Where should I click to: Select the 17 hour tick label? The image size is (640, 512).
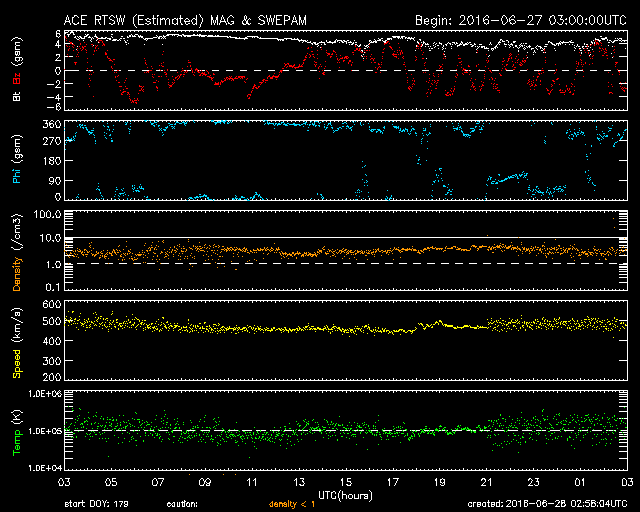coord(393,482)
